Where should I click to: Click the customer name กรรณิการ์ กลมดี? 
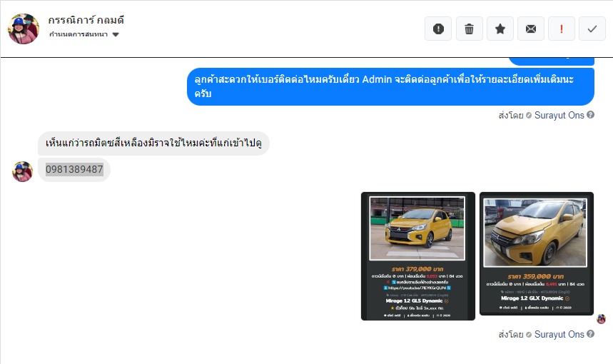[x=86, y=19]
